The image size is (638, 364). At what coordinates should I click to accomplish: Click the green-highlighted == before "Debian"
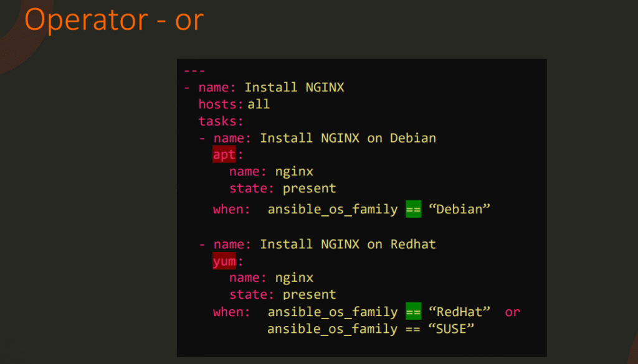coord(413,209)
